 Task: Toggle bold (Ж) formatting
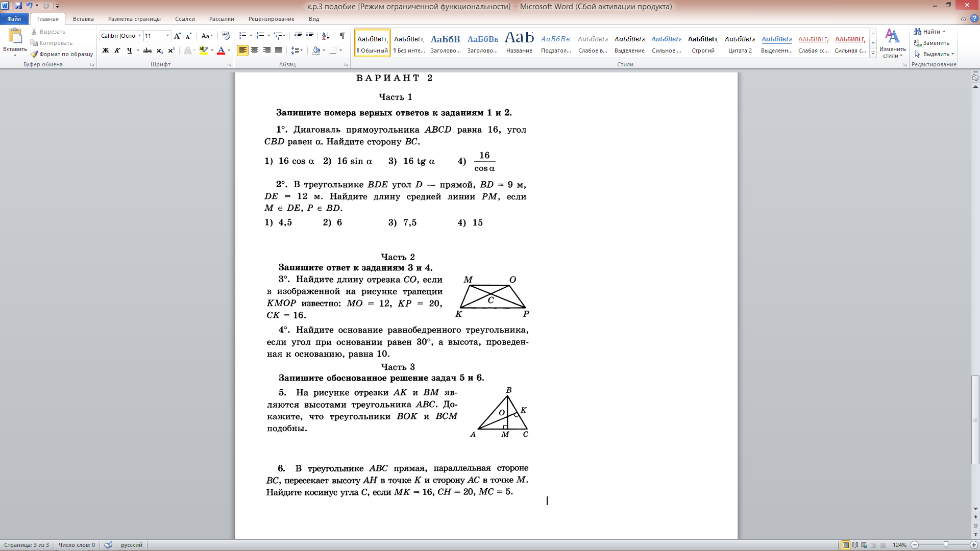(x=106, y=51)
